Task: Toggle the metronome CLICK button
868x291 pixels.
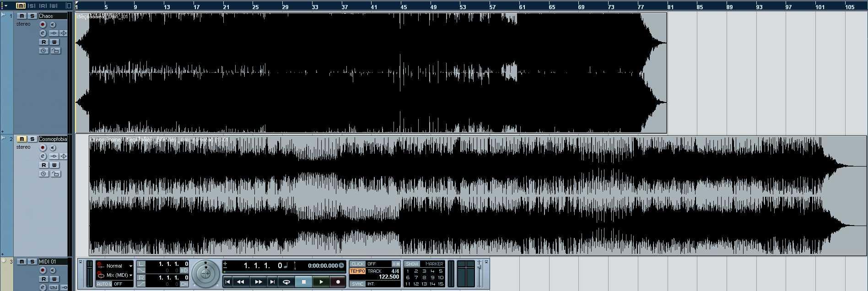Action: pos(357,264)
